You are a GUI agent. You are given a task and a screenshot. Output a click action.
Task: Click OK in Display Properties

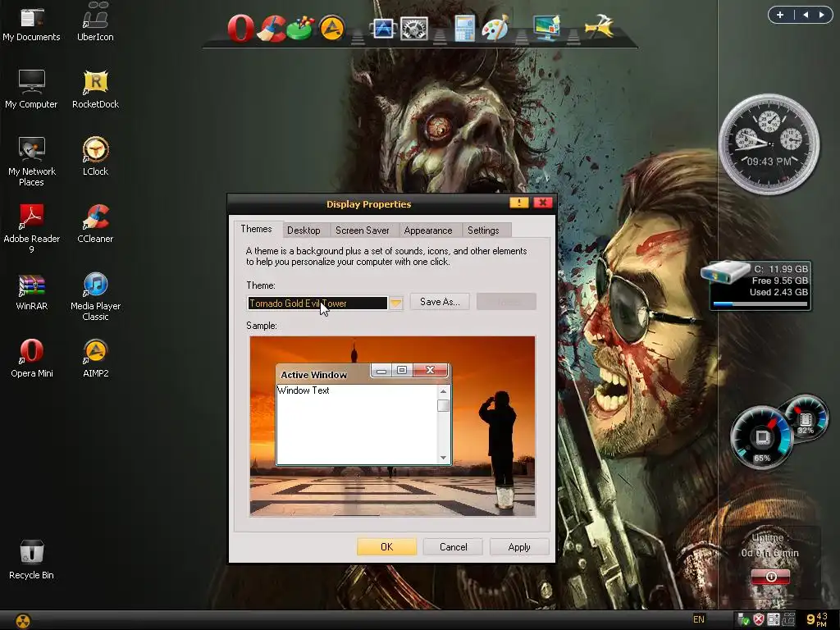(x=387, y=547)
